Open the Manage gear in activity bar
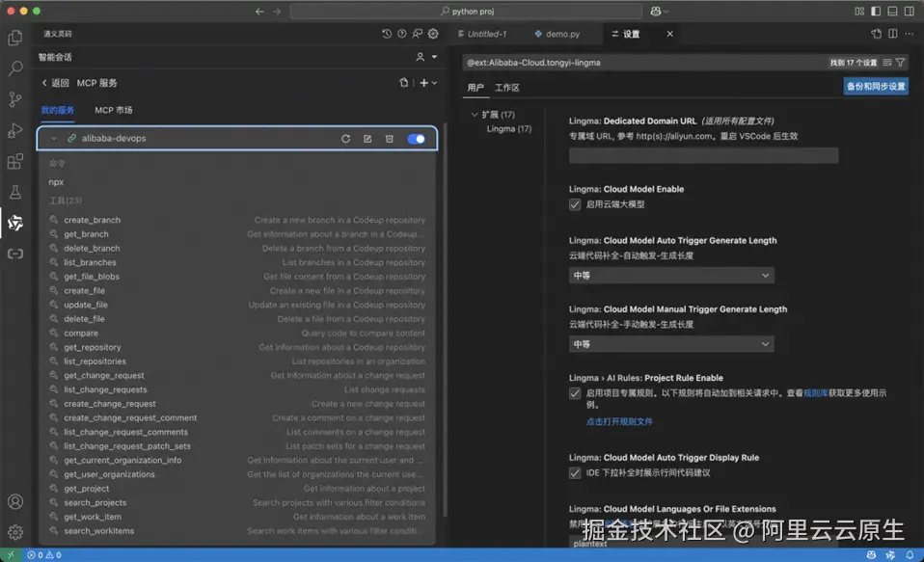The height and width of the screenshot is (562, 924). 15,532
